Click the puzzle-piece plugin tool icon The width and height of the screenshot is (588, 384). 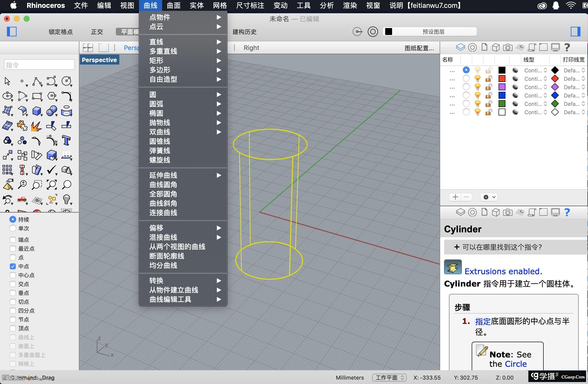click(22, 125)
